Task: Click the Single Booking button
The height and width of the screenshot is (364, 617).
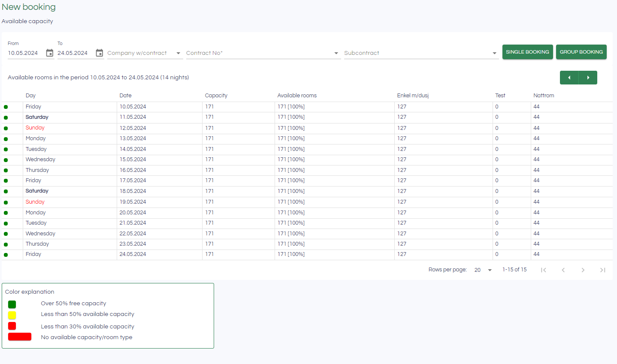Action: coord(527,52)
